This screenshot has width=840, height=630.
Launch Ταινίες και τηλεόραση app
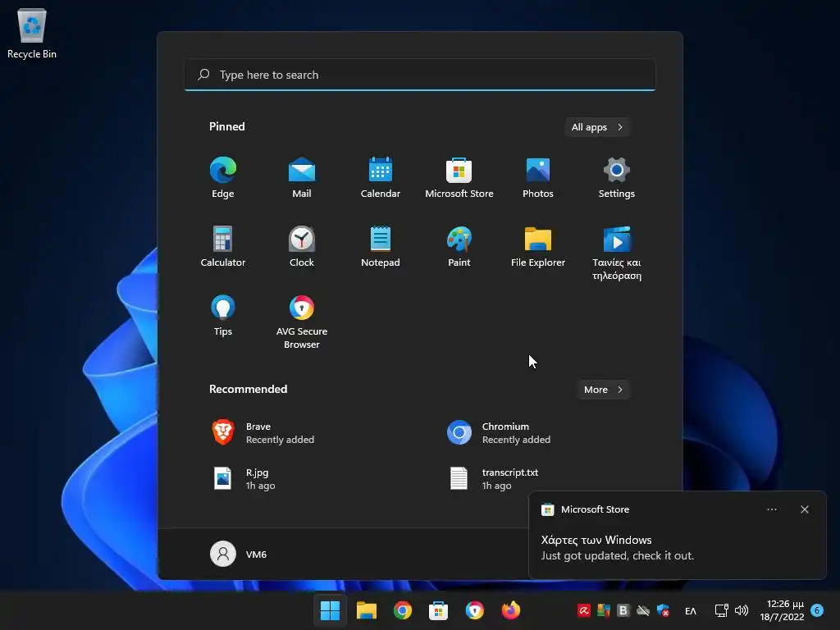[617, 253]
